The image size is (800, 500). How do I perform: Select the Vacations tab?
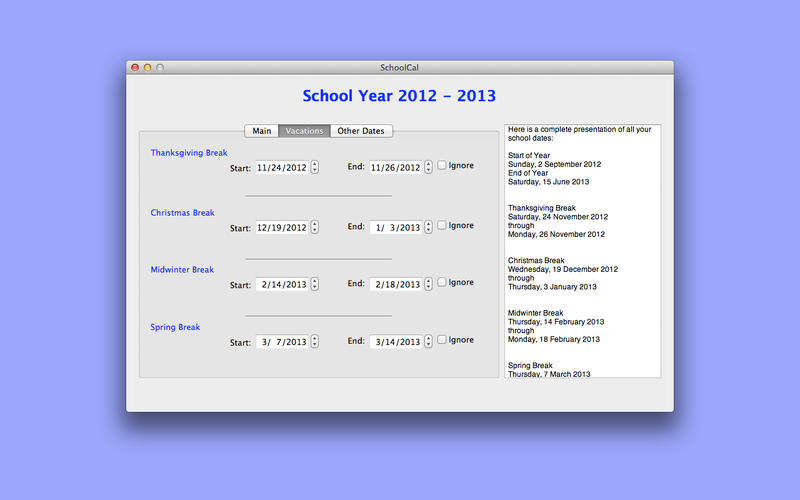(304, 131)
